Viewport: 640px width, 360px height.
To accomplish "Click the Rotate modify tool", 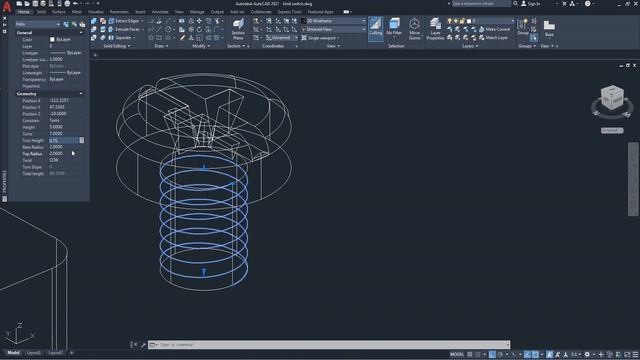I will [x=199, y=29].
